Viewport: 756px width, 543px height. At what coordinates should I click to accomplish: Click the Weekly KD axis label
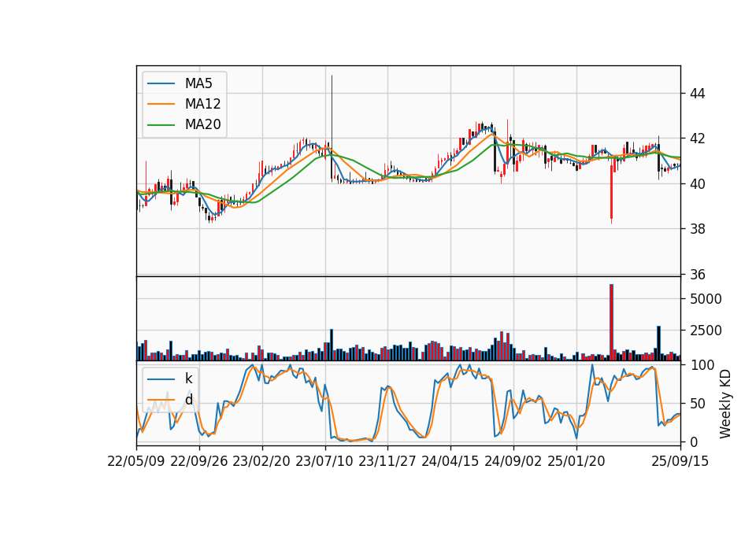point(725,404)
